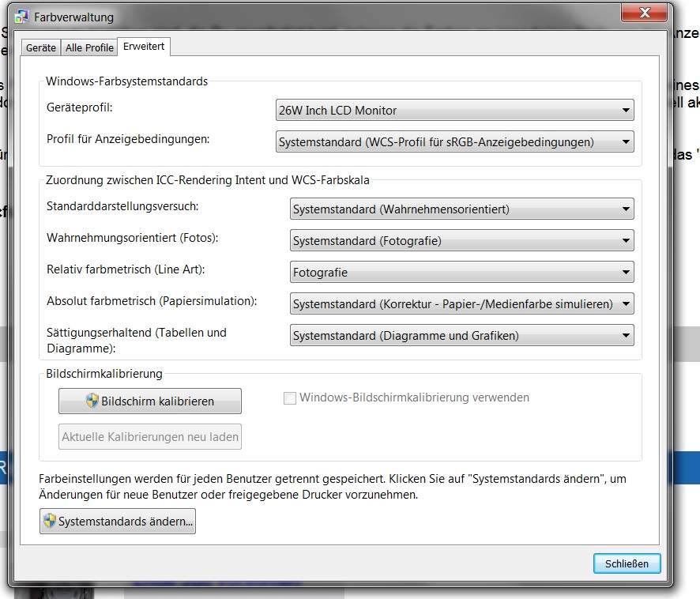Expand Relativ farbmetrisch (Line Art) dropdown
Screen dimensions: 700x599
[x=461, y=272]
